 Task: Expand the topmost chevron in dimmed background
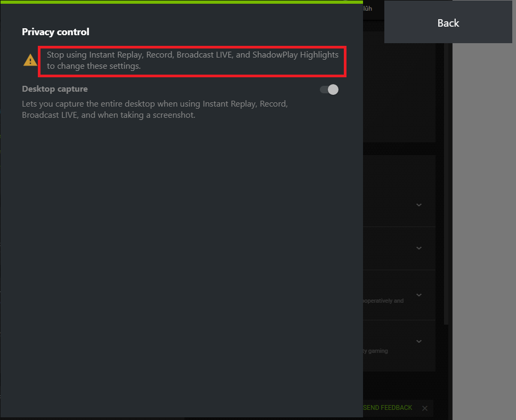click(x=418, y=205)
